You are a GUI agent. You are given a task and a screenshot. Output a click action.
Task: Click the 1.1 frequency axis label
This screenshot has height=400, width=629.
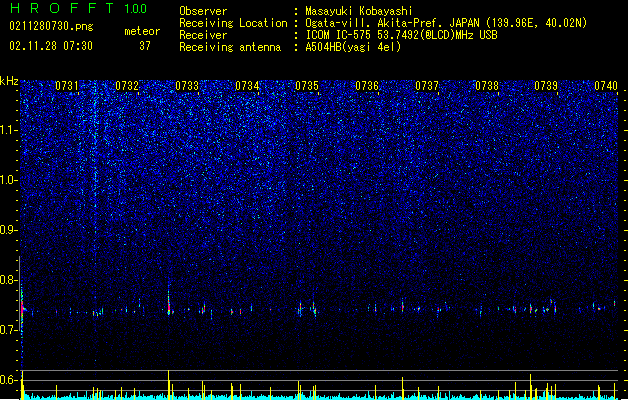point(9,130)
